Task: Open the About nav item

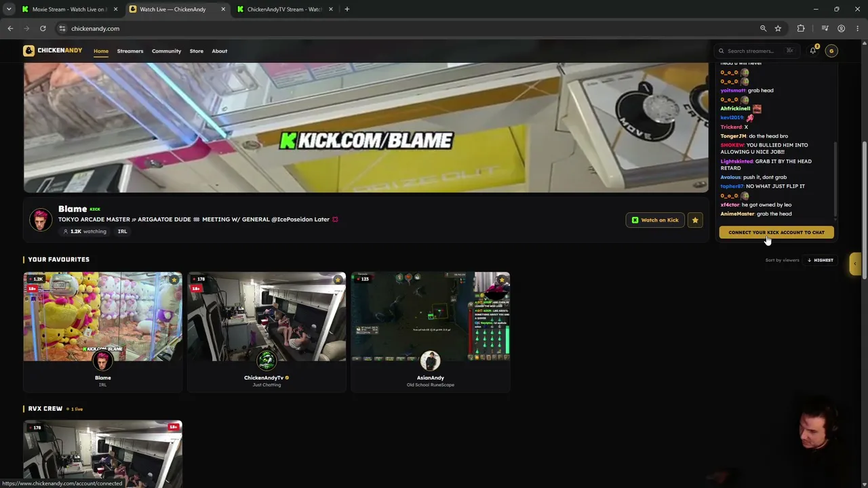Action: (x=219, y=51)
